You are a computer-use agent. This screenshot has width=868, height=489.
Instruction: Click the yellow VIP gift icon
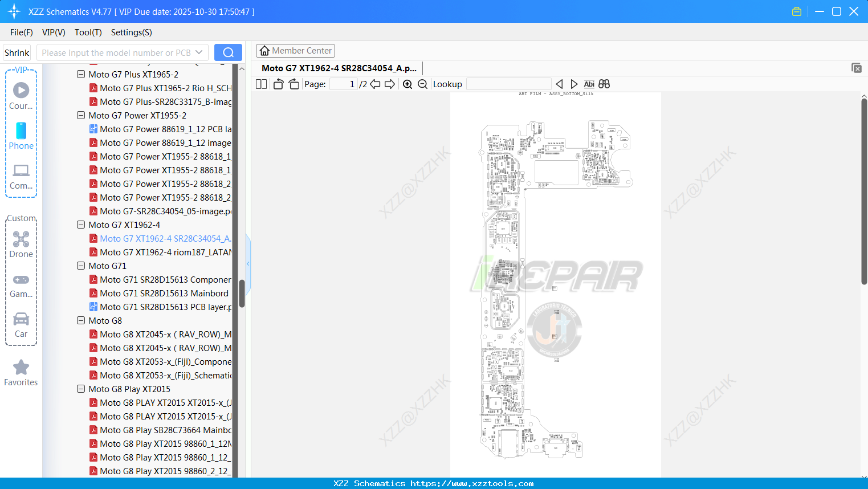pyautogui.click(x=797, y=11)
